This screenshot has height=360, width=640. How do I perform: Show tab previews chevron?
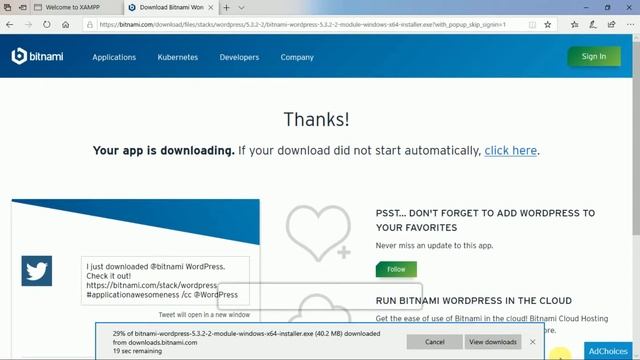(x=241, y=7)
